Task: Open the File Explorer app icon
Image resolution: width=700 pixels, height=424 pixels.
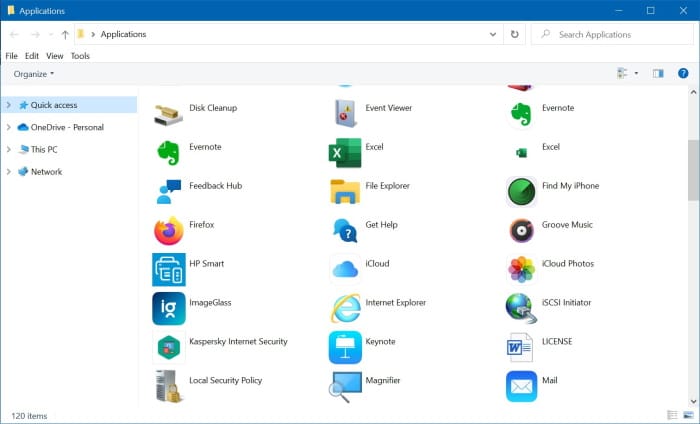Action: pyautogui.click(x=345, y=192)
